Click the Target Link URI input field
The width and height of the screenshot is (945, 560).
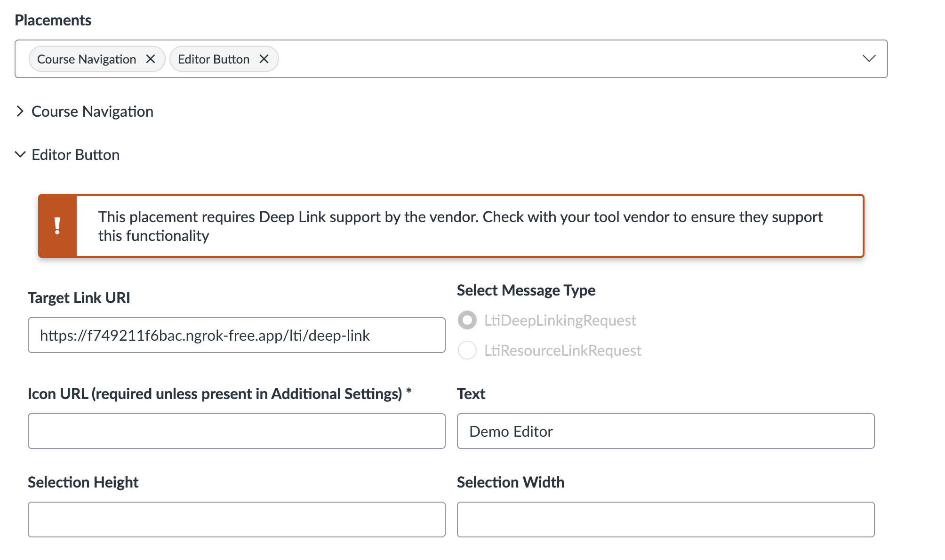click(236, 335)
